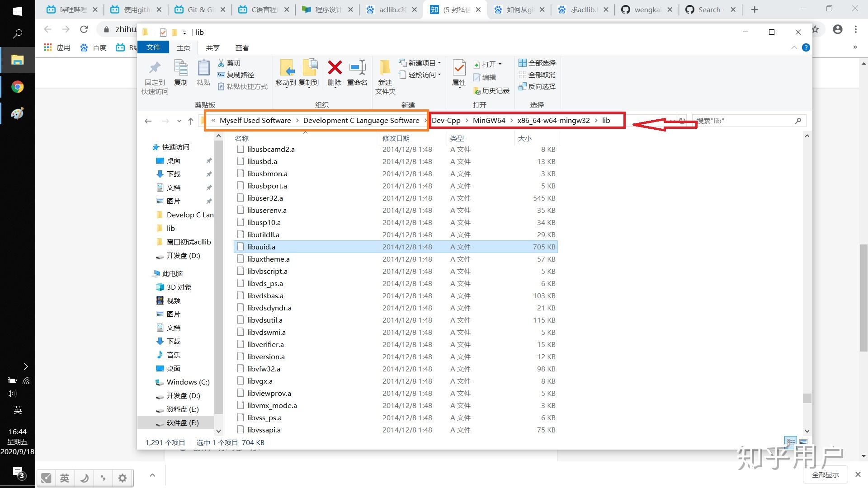The image size is (868, 488).
Task: Switch to the View (查看) ribbon tab
Action: 242,47
